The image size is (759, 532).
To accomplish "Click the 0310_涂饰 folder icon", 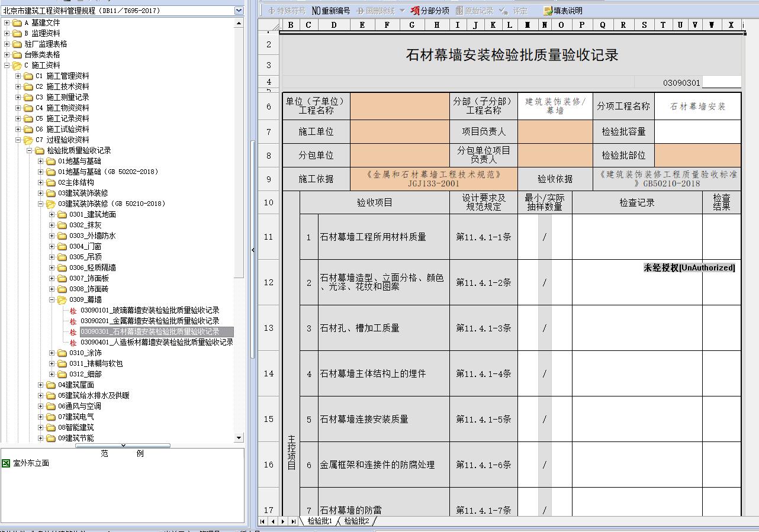I will click(62, 353).
